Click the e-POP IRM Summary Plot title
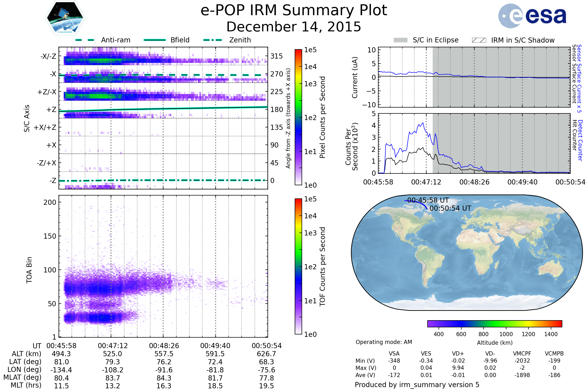Image resolution: width=588 pixels, height=392 pixels. pyautogui.click(x=294, y=11)
